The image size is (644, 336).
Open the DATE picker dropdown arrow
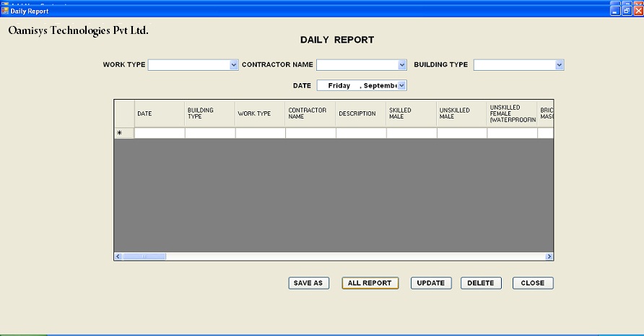click(x=402, y=85)
